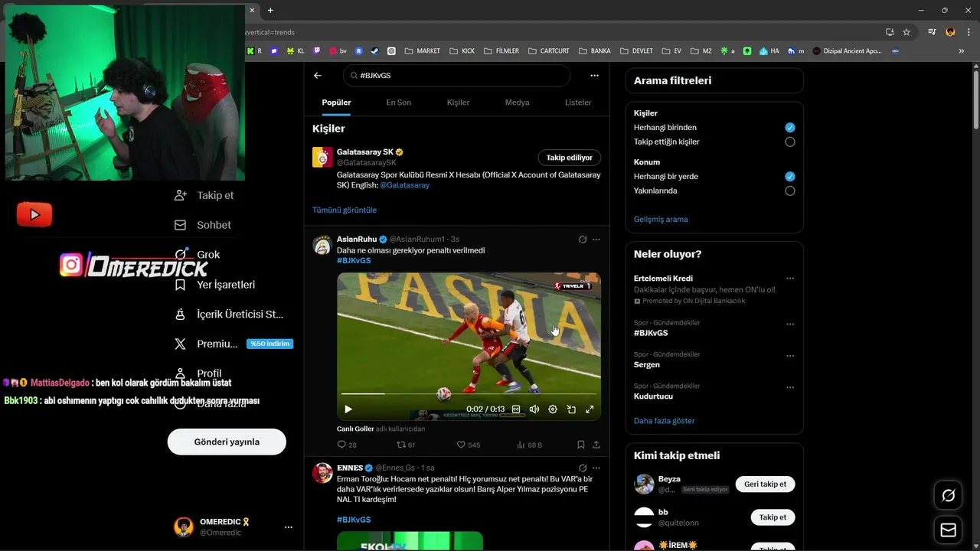Click 'Takip et' button for bb
The height and width of the screenshot is (551, 980).
pos(773,517)
